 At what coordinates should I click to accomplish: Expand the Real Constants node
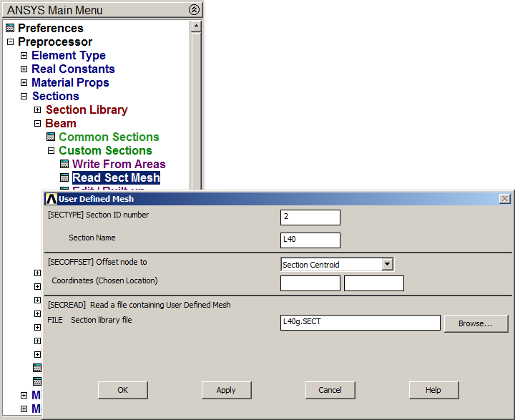(24, 69)
